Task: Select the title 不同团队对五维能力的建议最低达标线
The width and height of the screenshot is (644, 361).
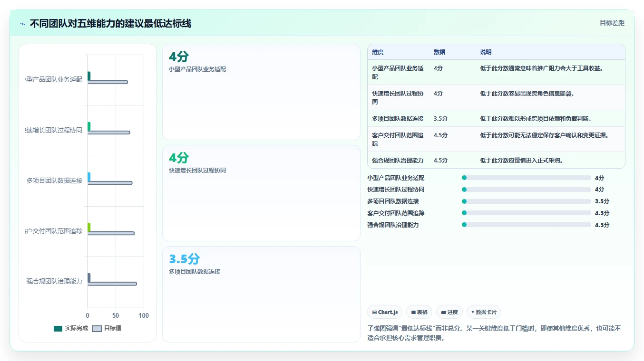Action: pos(110,23)
